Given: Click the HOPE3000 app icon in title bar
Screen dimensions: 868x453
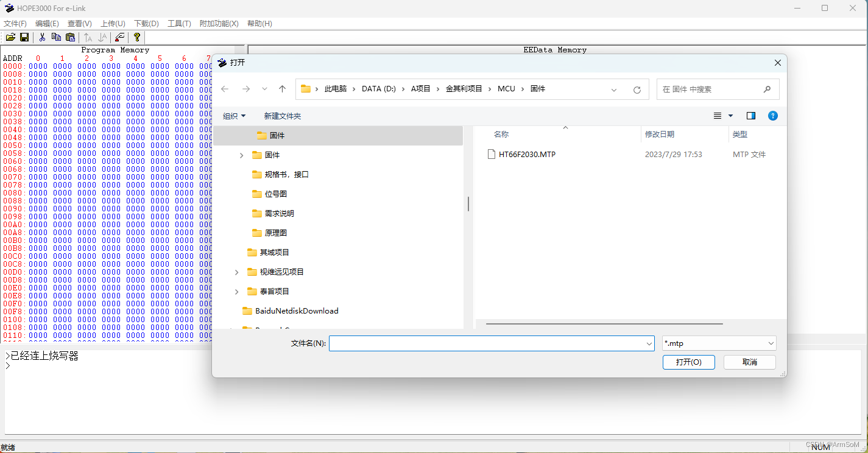Looking at the screenshot, I should click(9, 7).
